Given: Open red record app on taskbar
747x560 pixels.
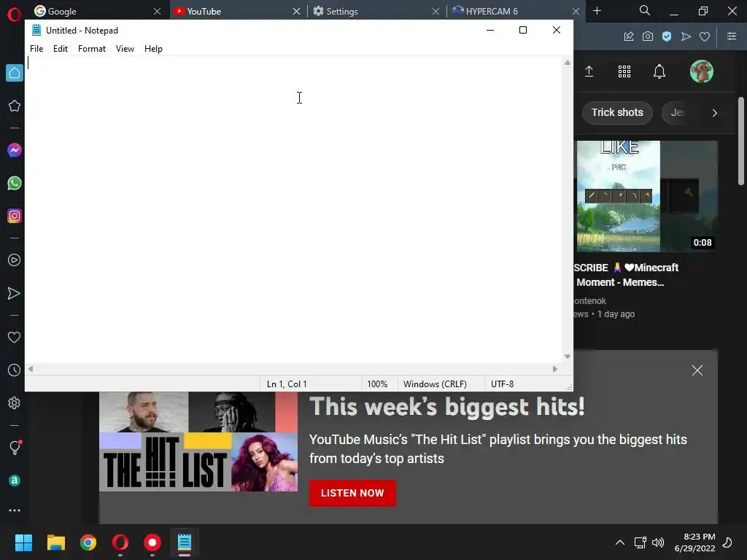Looking at the screenshot, I should click(x=152, y=542).
